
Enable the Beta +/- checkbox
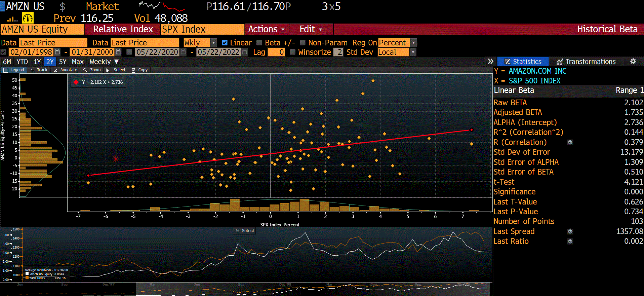(x=259, y=43)
